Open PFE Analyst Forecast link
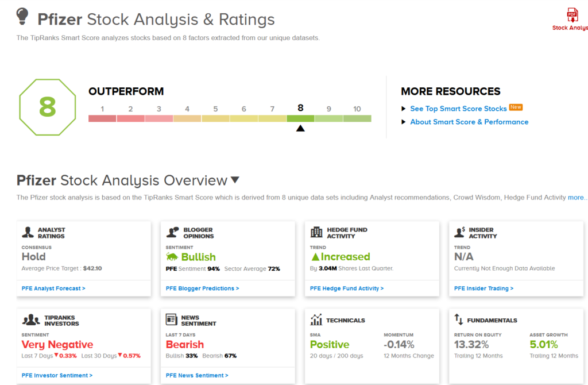The image size is (588, 385). (x=53, y=288)
